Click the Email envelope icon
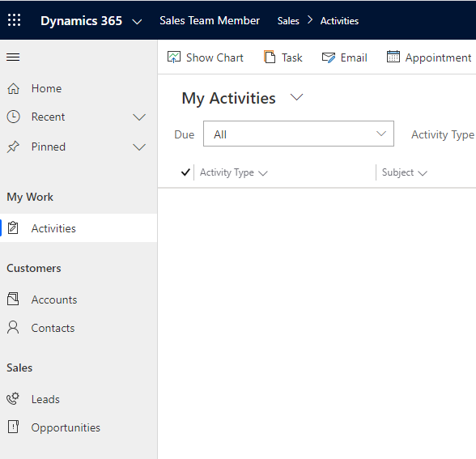Viewport: 476px width, 459px height. pyautogui.click(x=329, y=57)
